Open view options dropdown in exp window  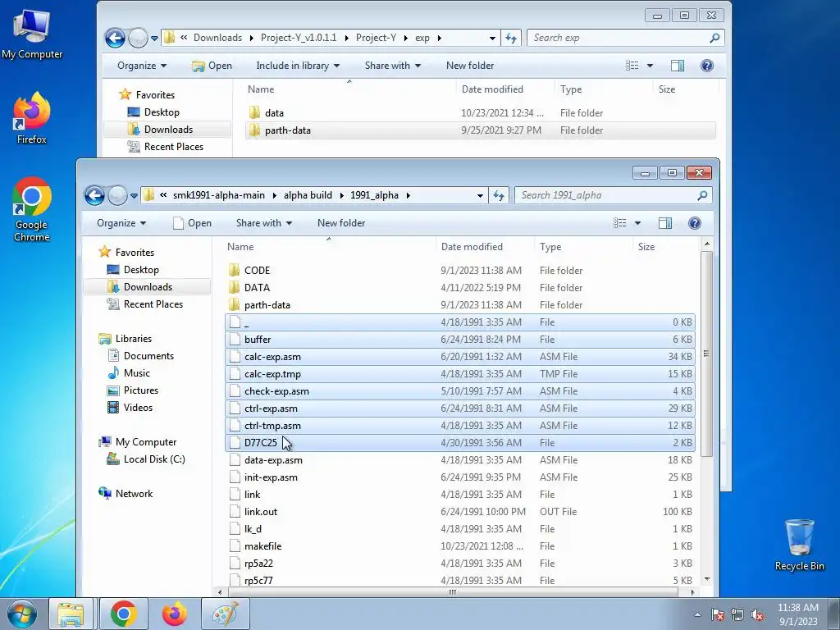(x=650, y=66)
